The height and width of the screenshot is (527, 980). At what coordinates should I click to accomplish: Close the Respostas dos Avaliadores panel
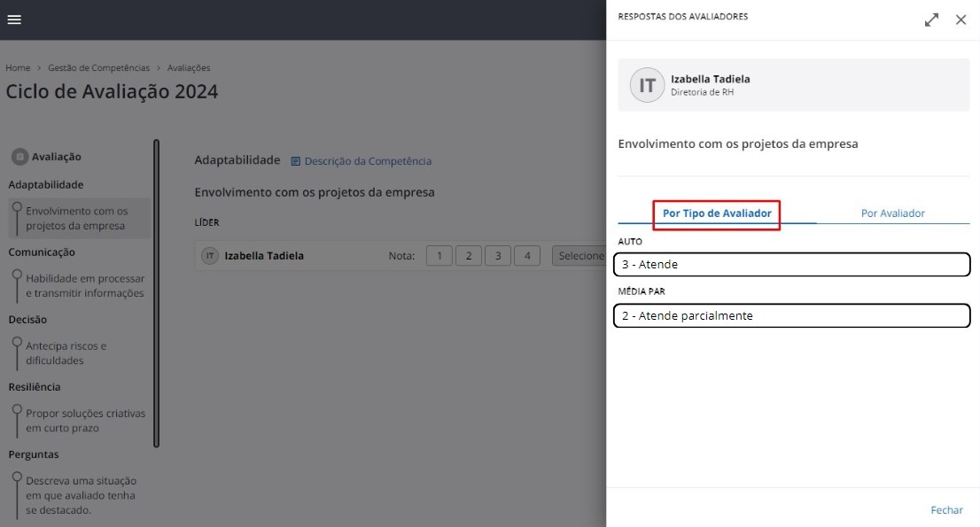[961, 19]
